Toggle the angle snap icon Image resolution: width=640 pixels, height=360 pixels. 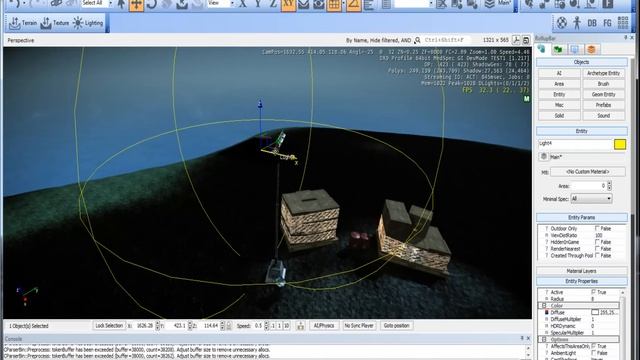354,5
